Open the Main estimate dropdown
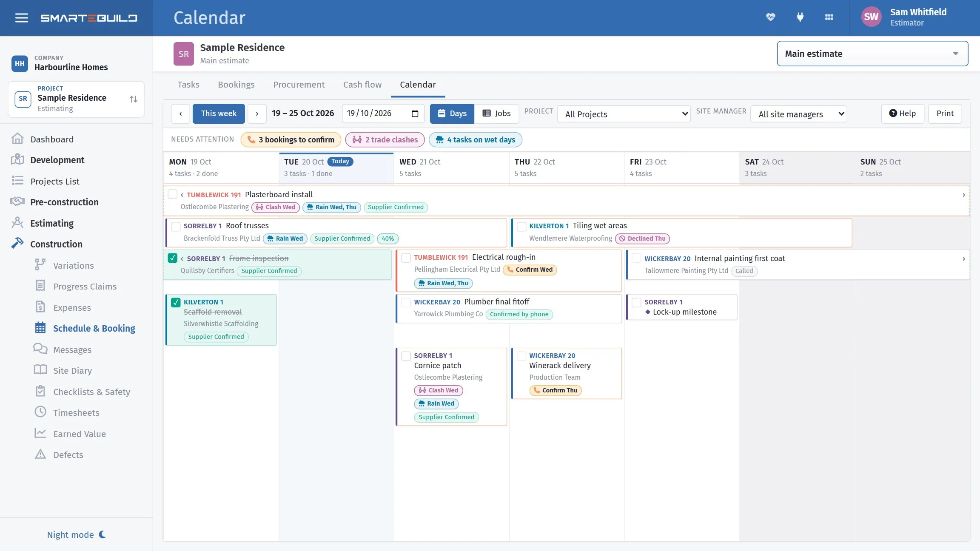Image resolution: width=980 pixels, height=551 pixels. point(872,54)
